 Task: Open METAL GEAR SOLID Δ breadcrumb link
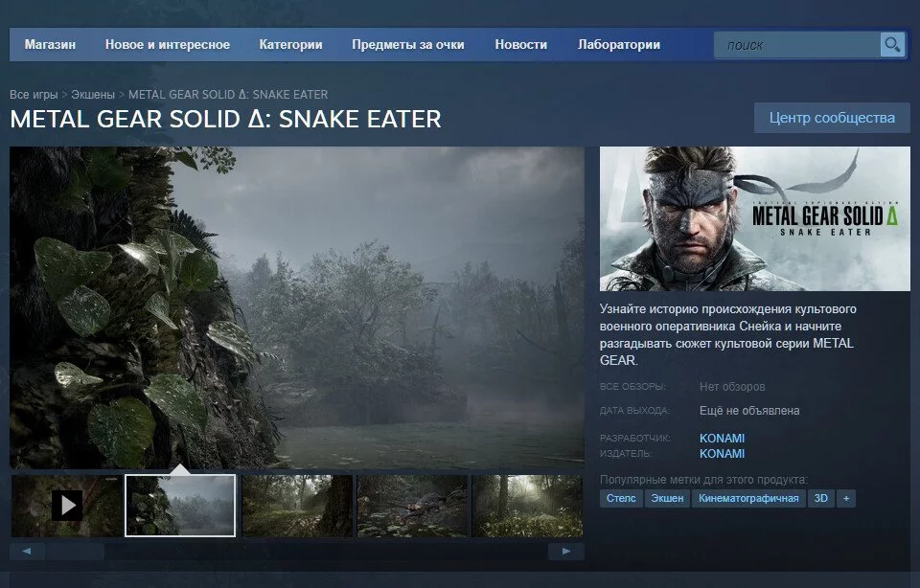tap(228, 95)
